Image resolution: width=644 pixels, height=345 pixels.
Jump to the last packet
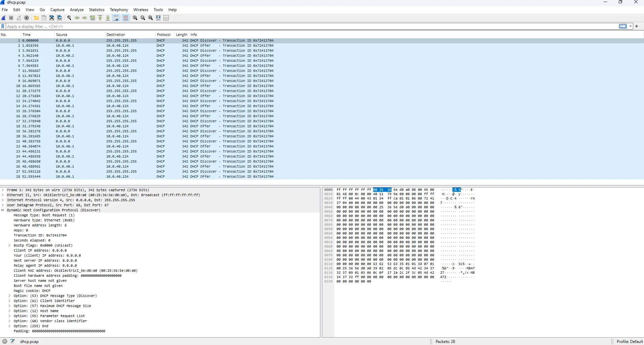(108, 18)
